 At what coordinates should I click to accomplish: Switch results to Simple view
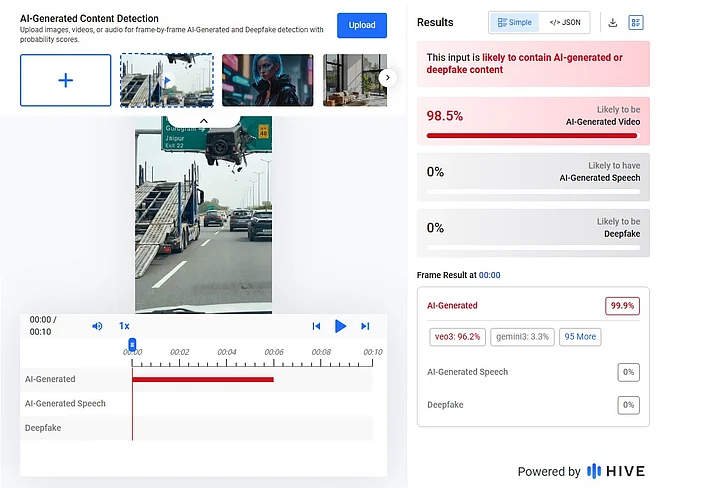tap(516, 22)
